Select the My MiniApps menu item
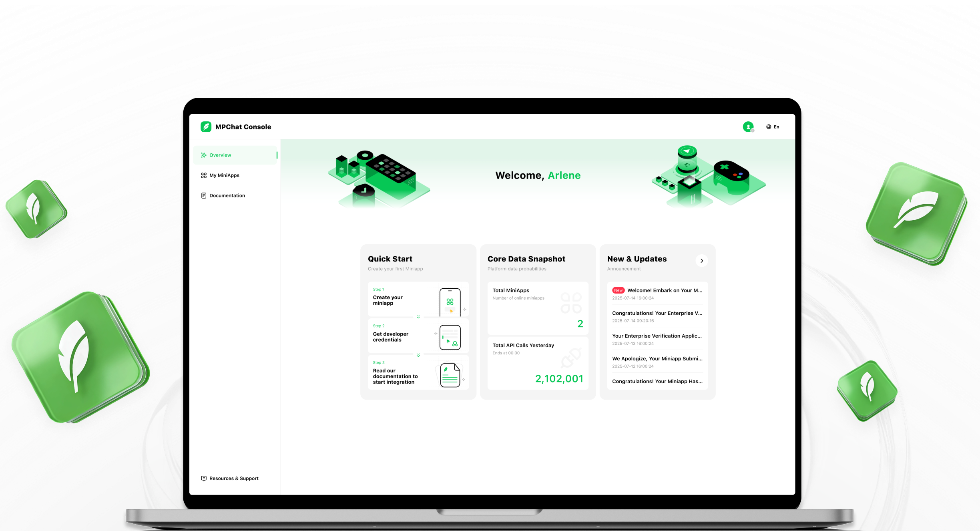Image resolution: width=980 pixels, height=531 pixels. [x=224, y=175]
